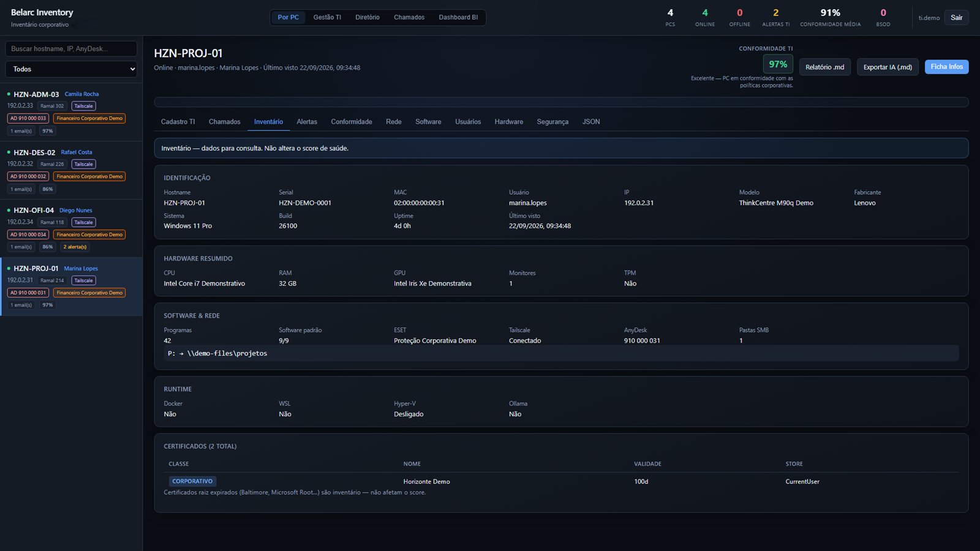Open the Diretório view
The image size is (980, 551).
coord(367,17)
